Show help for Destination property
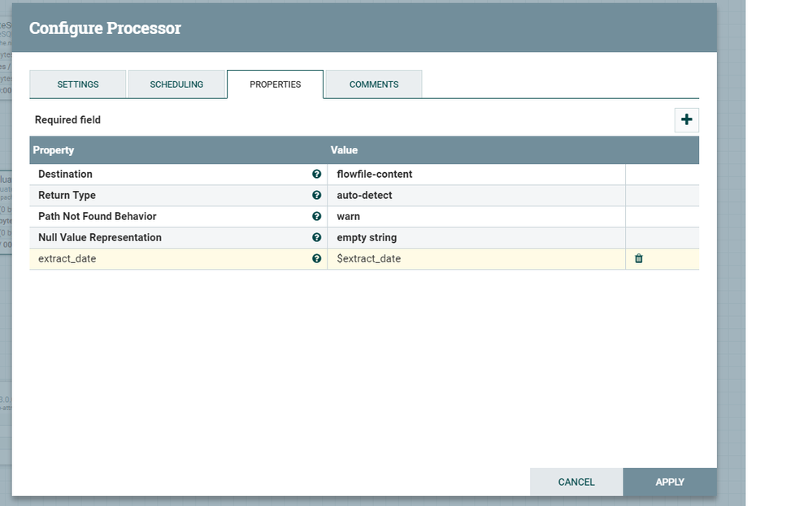The width and height of the screenshot is (812, 506). (316, 175)
